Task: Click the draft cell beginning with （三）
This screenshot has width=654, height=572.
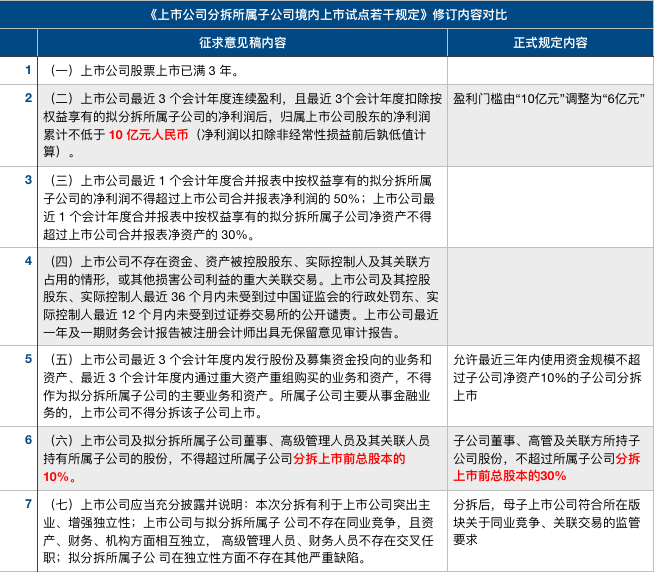Action: point(241,206)
